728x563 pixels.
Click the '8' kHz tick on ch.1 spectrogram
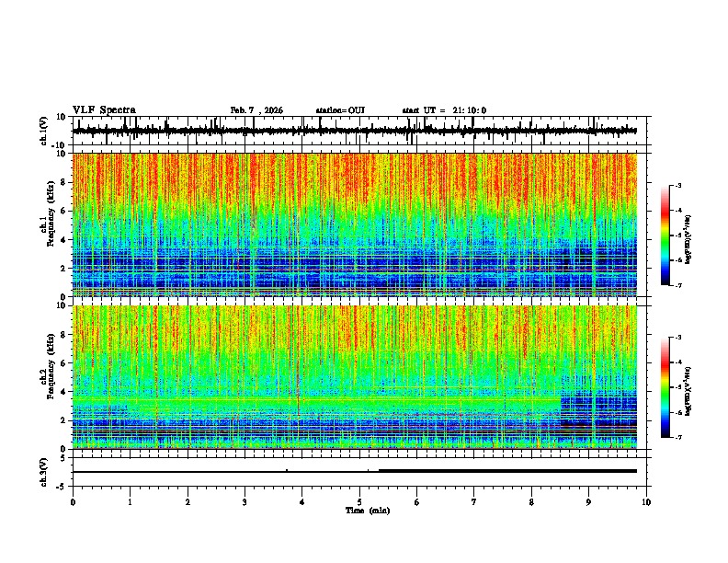[64, 182]
